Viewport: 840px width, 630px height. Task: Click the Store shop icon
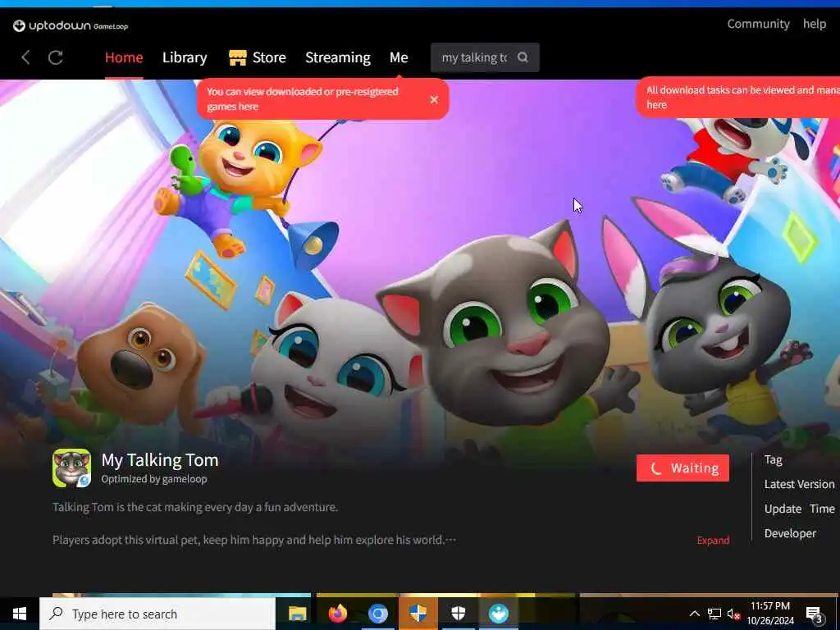pos(237,57)
